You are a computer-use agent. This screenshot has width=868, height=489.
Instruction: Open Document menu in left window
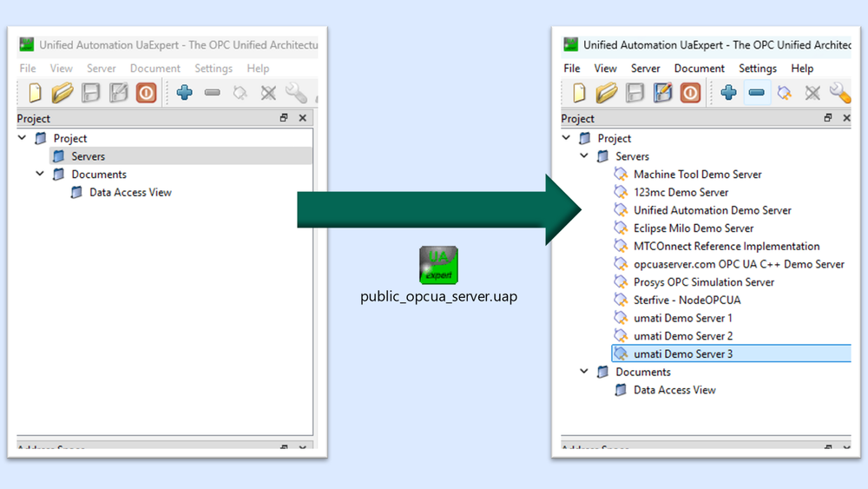pyautogui.click(x=155, y=68)
